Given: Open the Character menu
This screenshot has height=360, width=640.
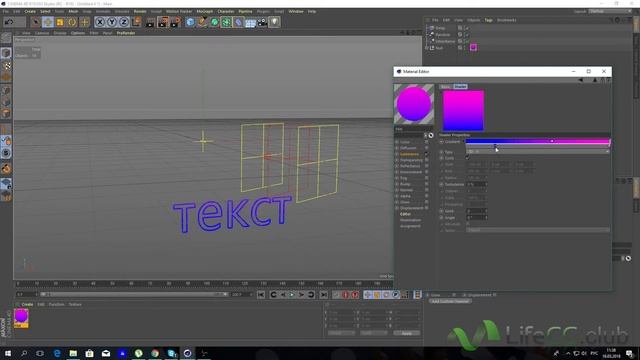Looking at the screenshot, I should coord(226,11).
